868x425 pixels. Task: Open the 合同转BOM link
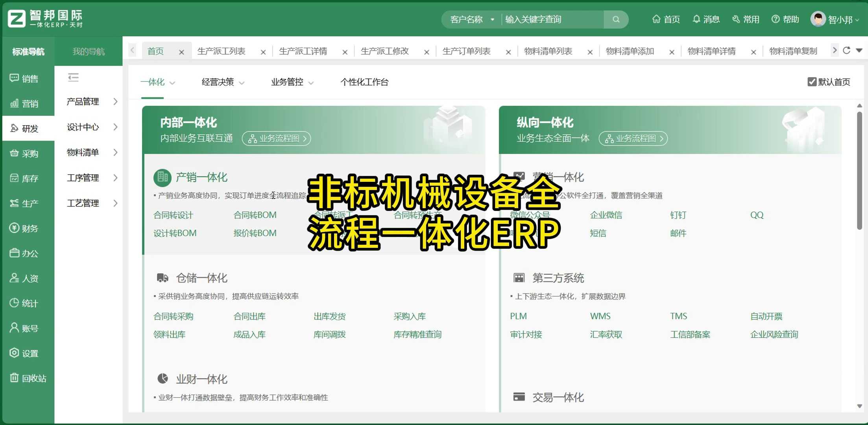(x=255, y=215)
